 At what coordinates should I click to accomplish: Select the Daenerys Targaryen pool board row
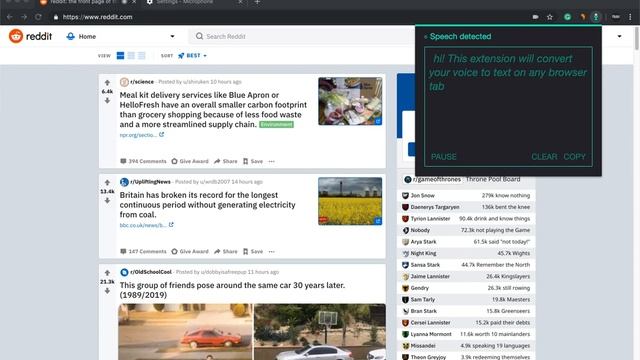coord(466,207)
